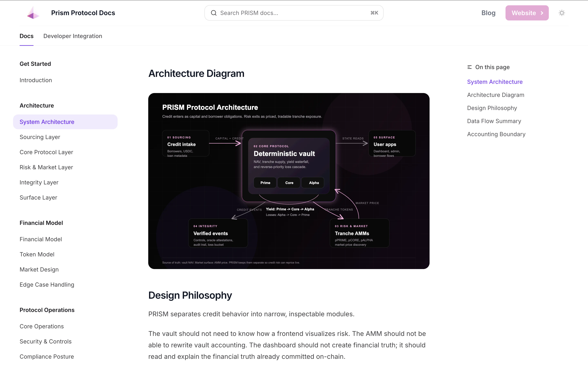This screenshot has width=588, height=368.
Task: Click the Prism Protocol logo icon
Action: tap(33, 13)
